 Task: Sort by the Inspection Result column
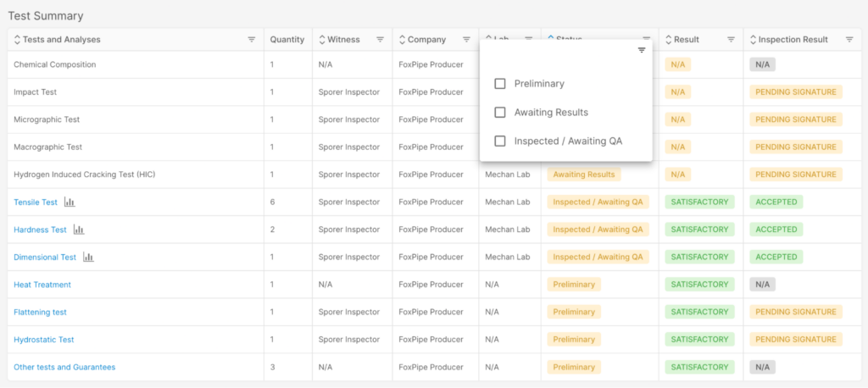(753, 40)
